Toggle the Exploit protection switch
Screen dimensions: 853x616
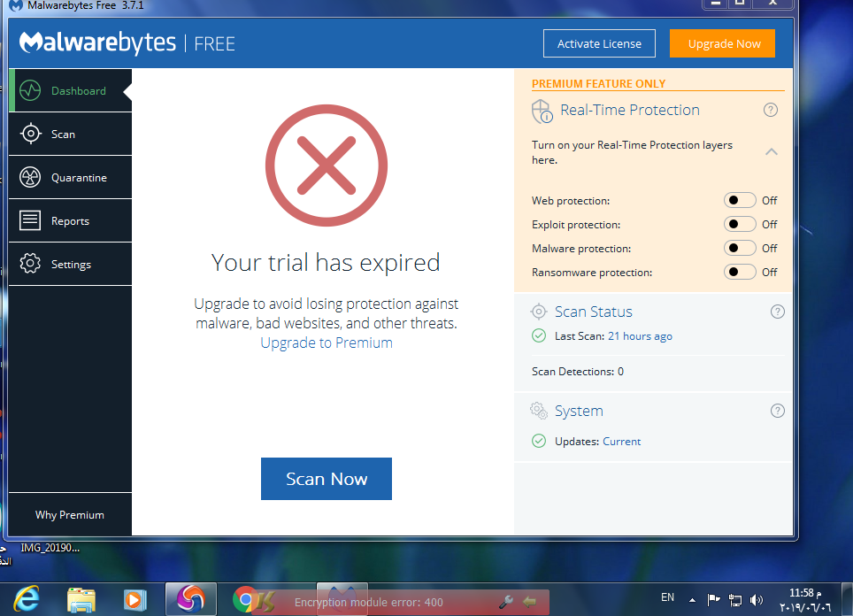tap(740, 224)
